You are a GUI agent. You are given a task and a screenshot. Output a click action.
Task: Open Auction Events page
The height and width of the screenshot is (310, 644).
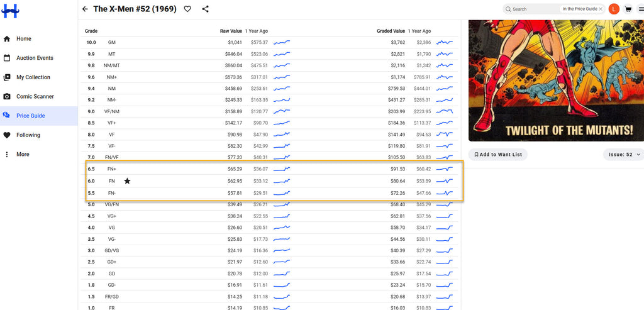pos(35,58)
